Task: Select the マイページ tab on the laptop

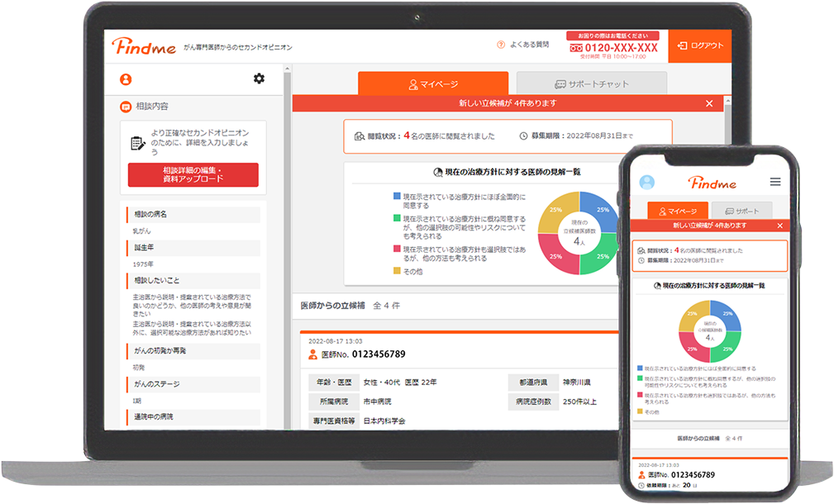Action: pyautogui.click(x=433, y=84)
